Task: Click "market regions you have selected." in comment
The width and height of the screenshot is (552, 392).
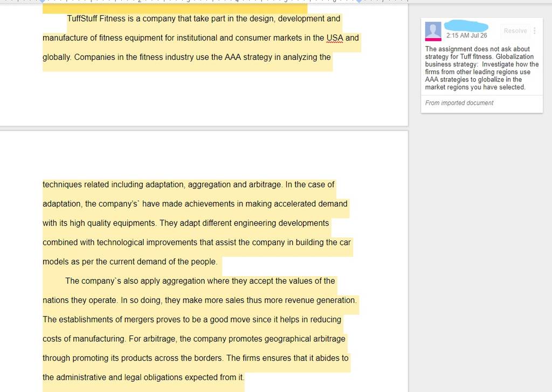Action: (x=475, y=87)
